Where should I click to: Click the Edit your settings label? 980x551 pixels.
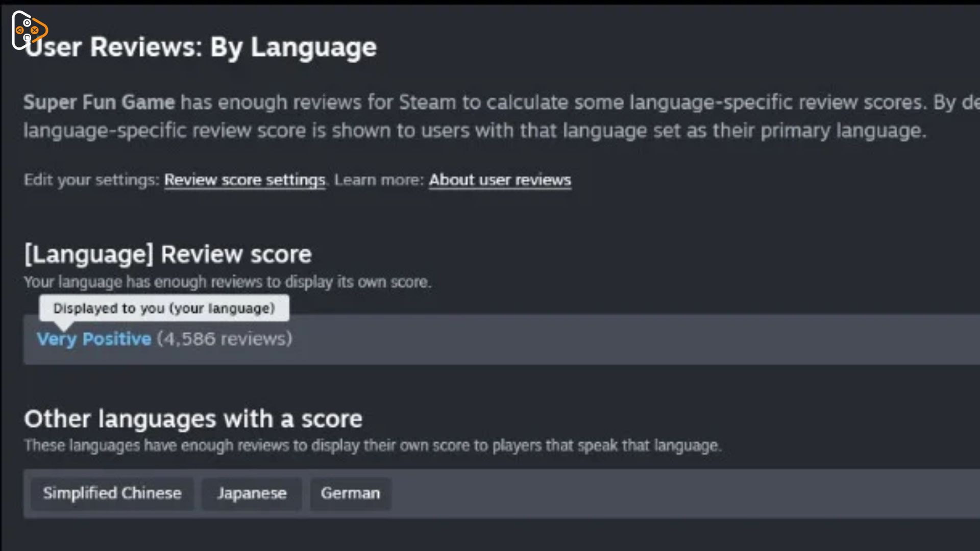point(92,180)
